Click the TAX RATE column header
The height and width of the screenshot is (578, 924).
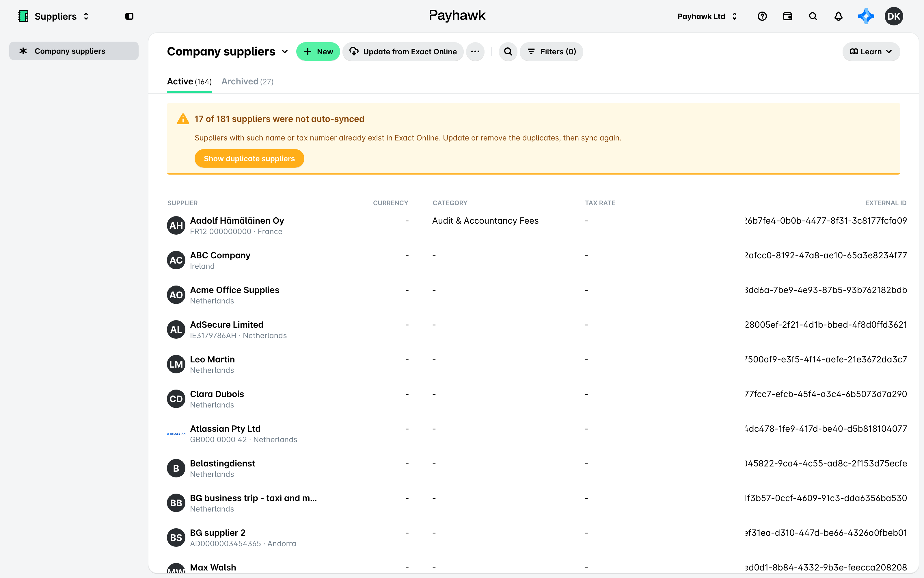[x=600, y=203]
